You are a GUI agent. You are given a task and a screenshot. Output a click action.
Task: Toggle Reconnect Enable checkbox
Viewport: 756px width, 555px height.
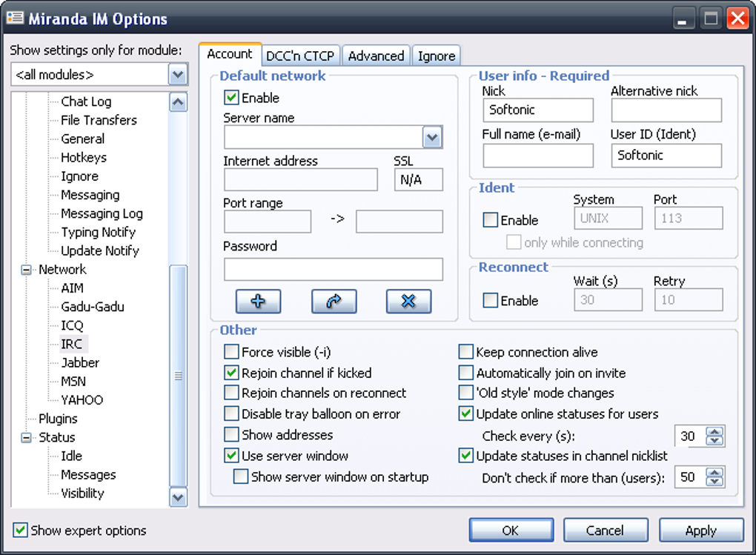tap(491, 300)
